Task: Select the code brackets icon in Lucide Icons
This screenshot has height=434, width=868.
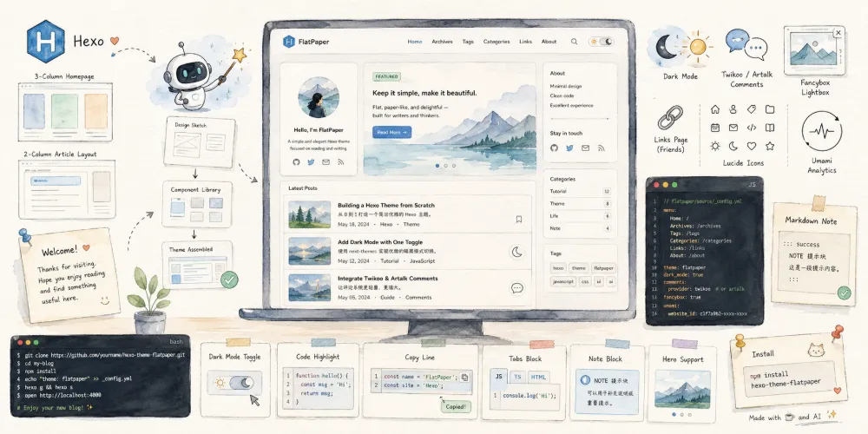Action: (751, 128)
